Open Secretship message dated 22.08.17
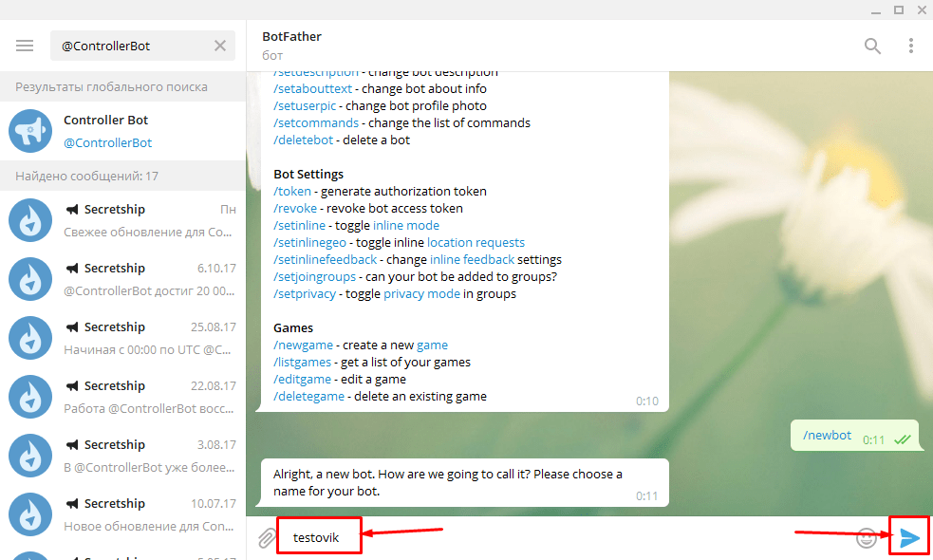This screenshot has width=933, height=560. coord(122,397)
